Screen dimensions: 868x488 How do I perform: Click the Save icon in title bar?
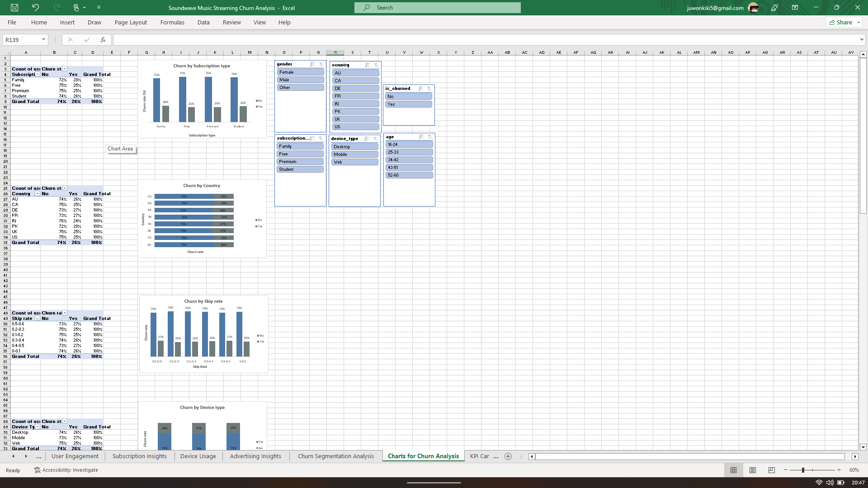pos(14,8)
